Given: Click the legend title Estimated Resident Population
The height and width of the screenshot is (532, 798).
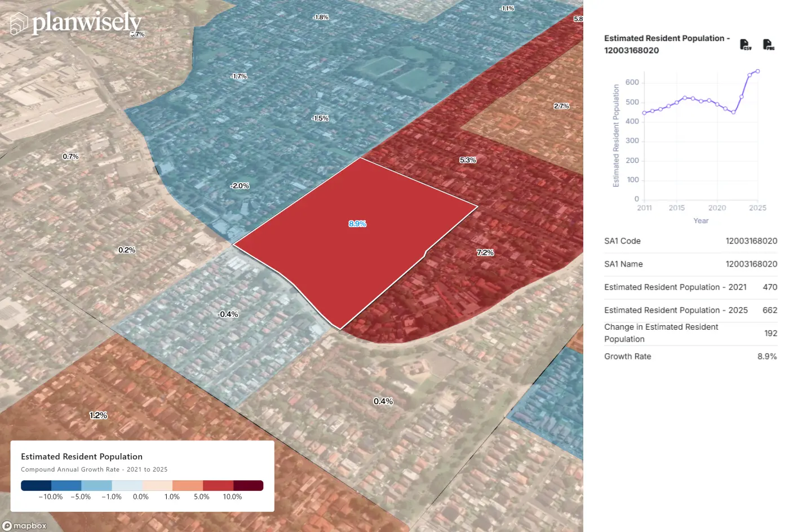Looking at the screenshot, I should click(82, 456).
